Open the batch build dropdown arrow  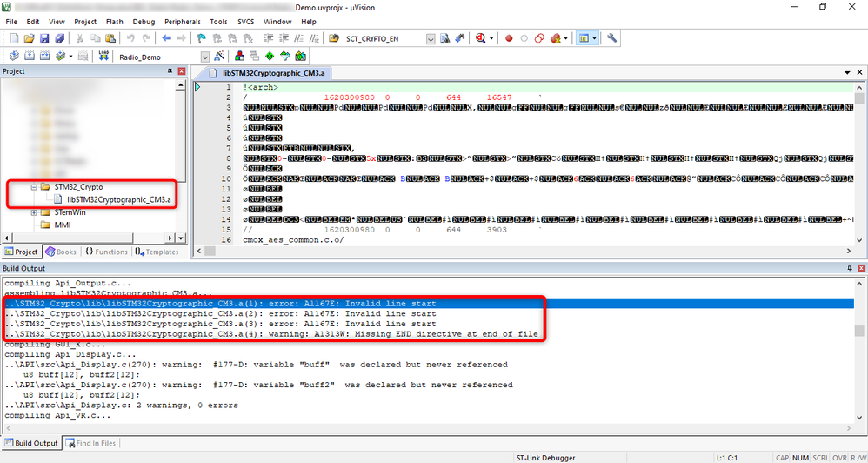click(70, 56)
